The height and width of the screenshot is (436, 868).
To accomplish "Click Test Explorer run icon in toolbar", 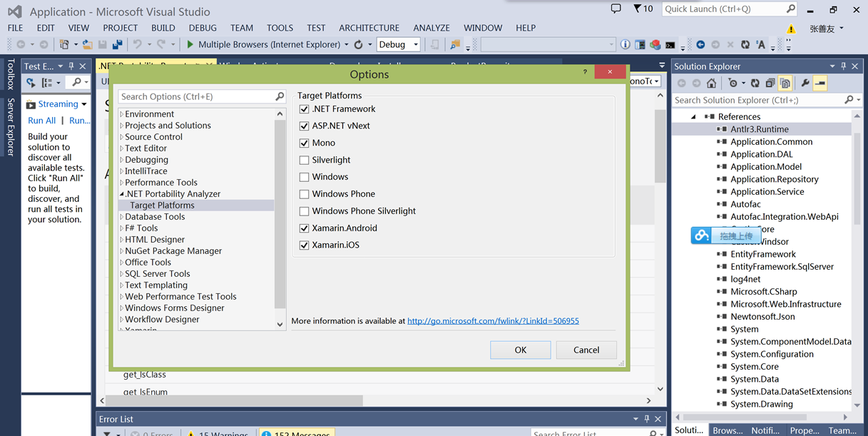I will coord(31,83).
